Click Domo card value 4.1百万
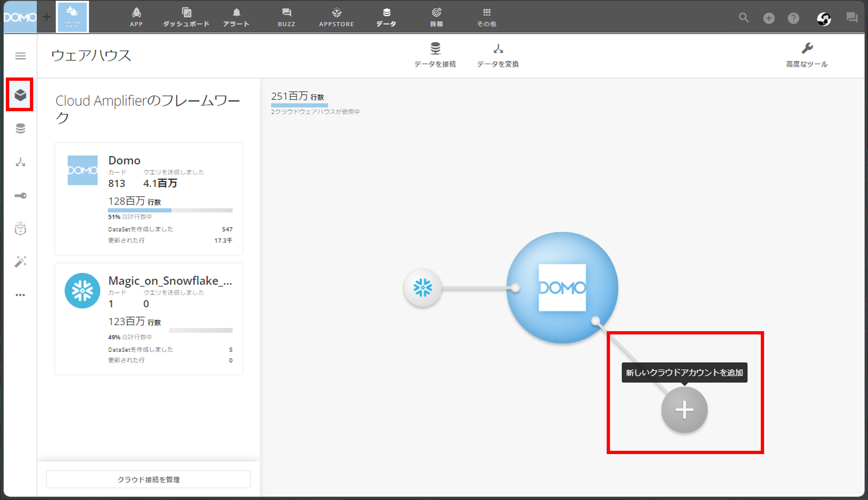The image size is (868, 500). 160,183
